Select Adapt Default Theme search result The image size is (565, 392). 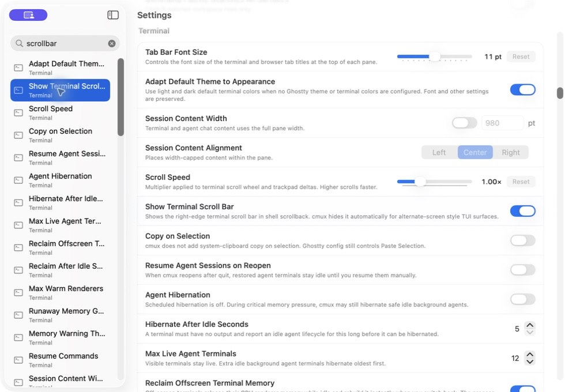pos(60,68)
